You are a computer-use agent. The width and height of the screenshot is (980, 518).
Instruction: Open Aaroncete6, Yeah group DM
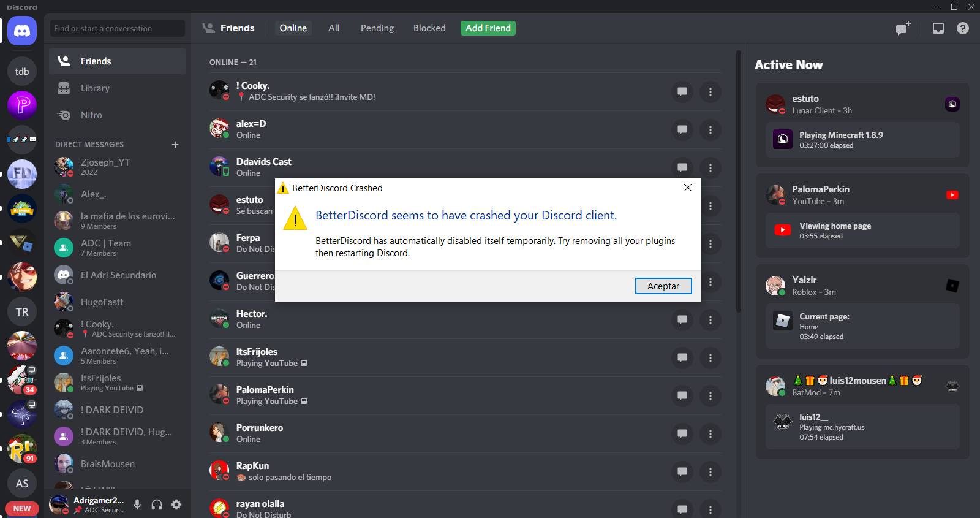pyautogui.click(x=118, y=356)
